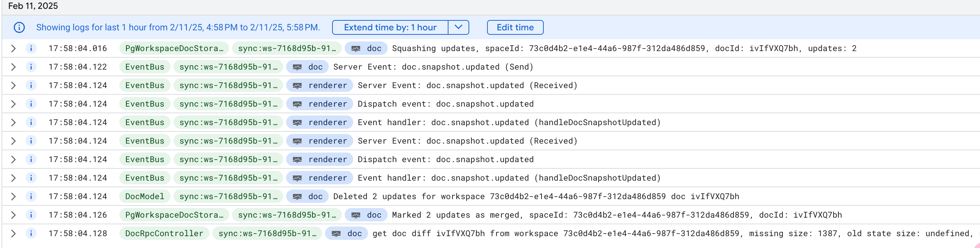Expand the 'get doc diff' log entry
This screenshot has width=980, height=248.
click(13, 233)
